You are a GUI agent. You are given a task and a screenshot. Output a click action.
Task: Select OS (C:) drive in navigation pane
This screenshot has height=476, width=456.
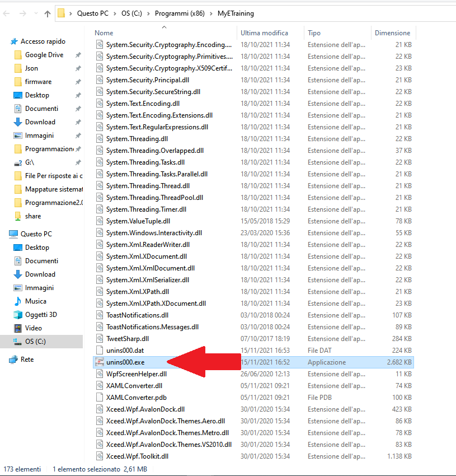tap(35, 342)
